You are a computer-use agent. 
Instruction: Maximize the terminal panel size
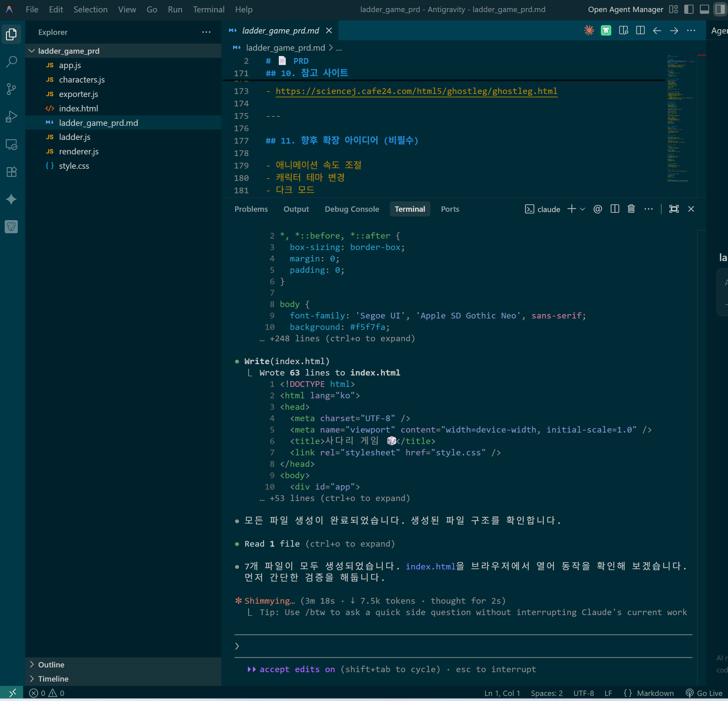pos(674,209)
